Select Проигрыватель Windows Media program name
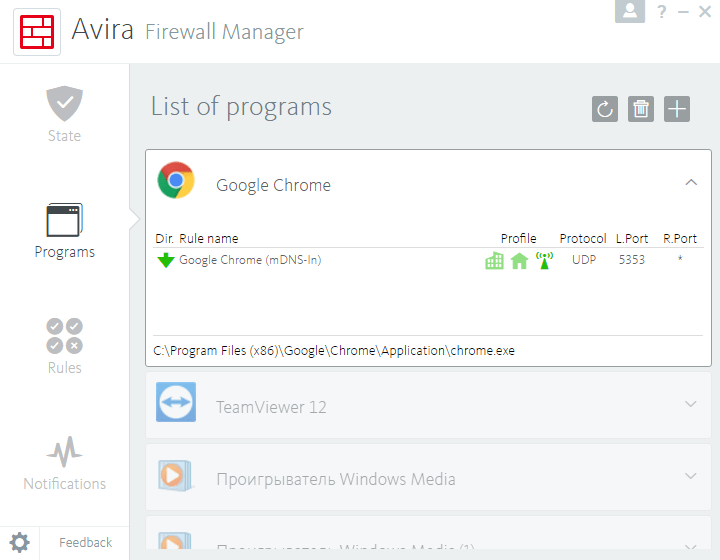This screenshot has height=560, width=720. click(x=336, y=479)
